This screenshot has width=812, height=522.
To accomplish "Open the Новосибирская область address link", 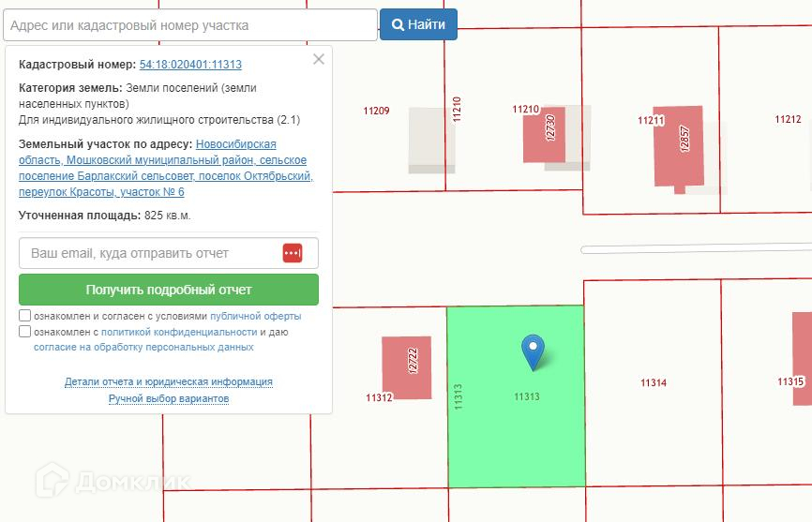I will 166,168.
